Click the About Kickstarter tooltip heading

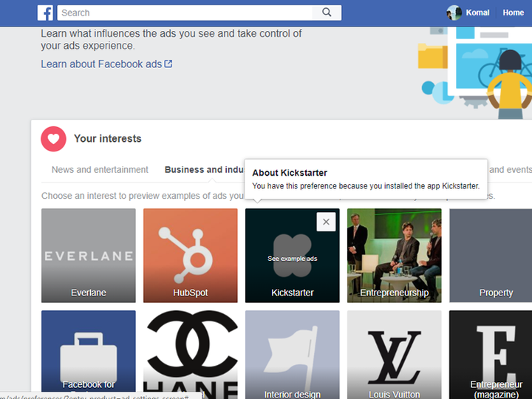(x=290, y=173)
